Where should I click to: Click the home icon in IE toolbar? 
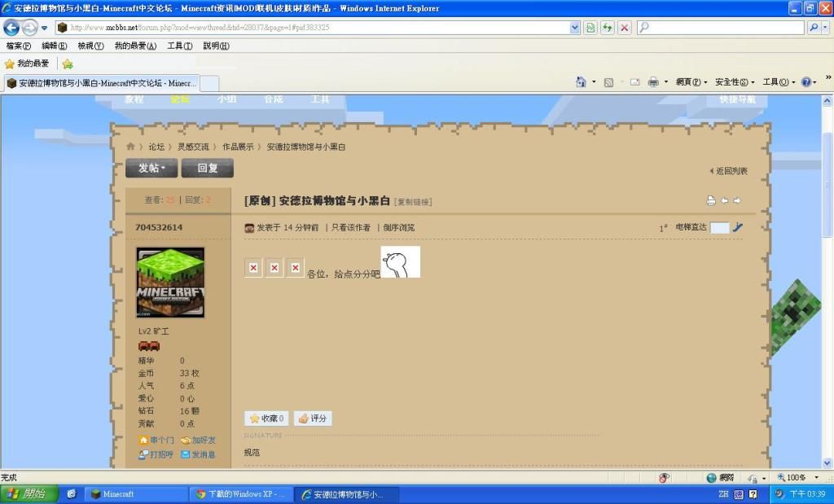point(581,82)
